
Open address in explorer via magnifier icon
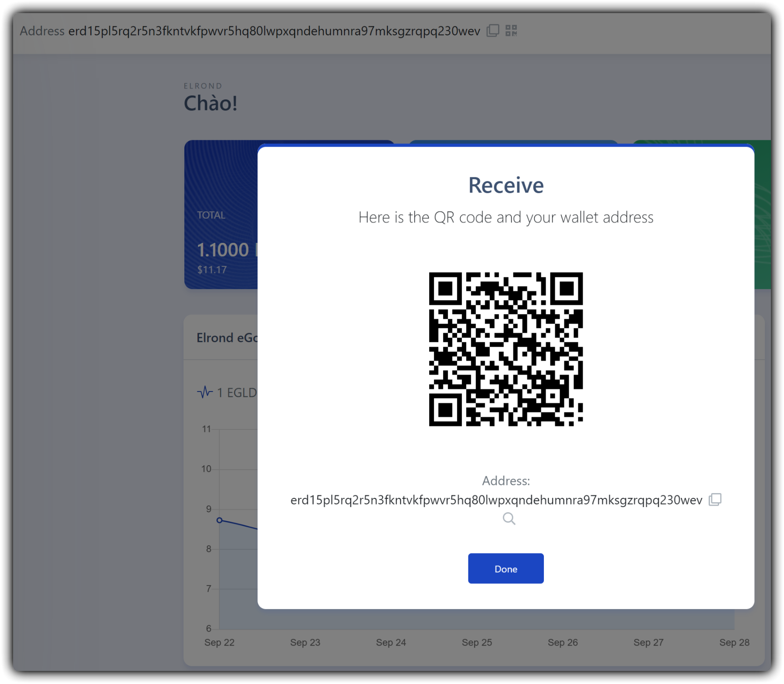(509, 519)
